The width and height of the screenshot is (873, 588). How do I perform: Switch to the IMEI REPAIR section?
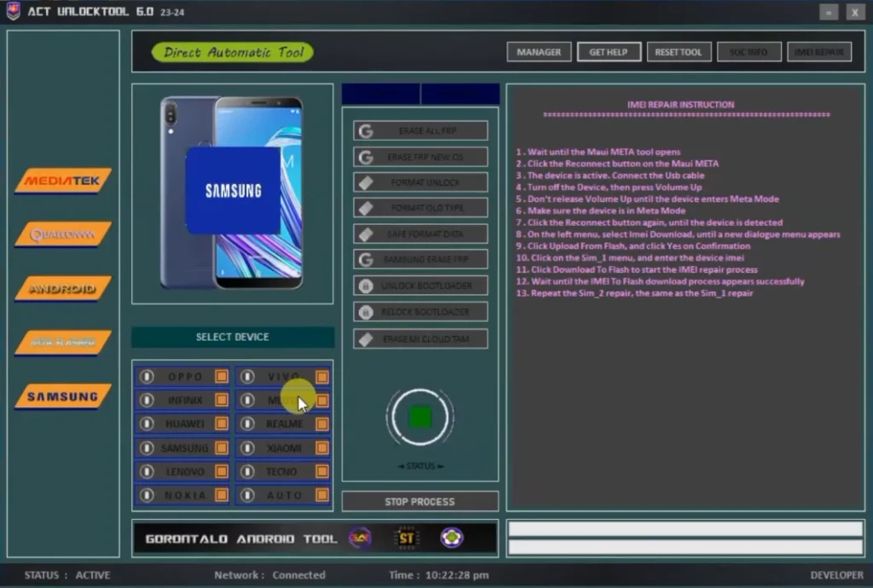click(818, 51)
